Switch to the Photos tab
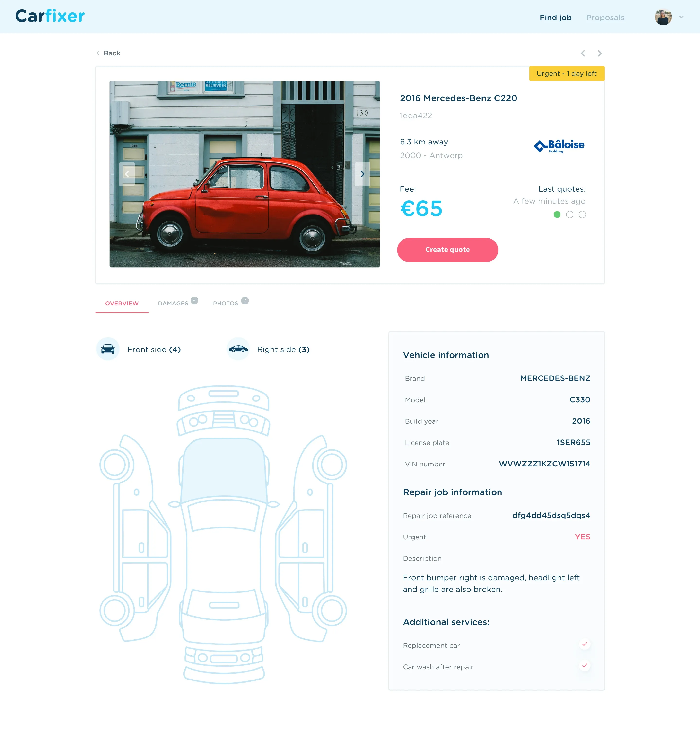The image size is (700, 734). click(226, 303)
